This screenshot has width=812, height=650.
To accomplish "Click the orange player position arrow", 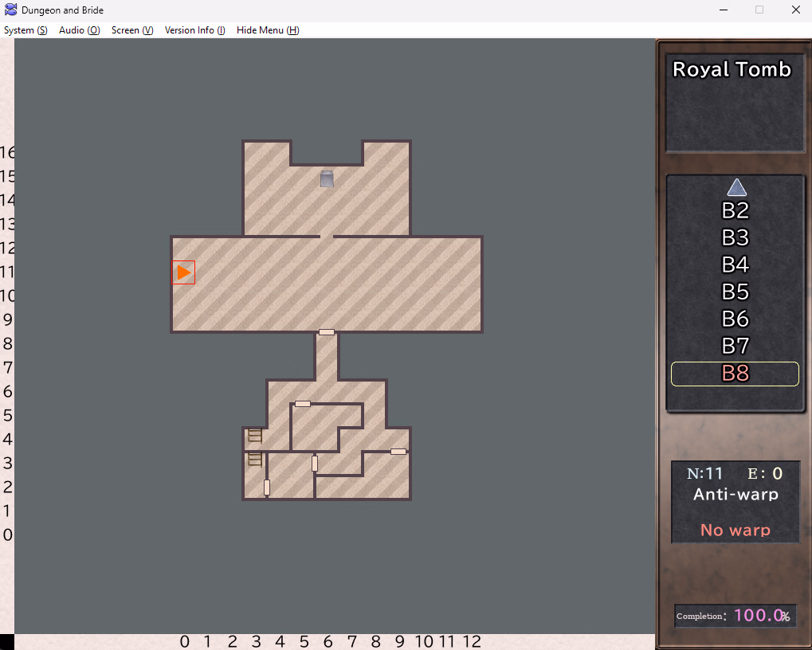I will pos(184,272).
